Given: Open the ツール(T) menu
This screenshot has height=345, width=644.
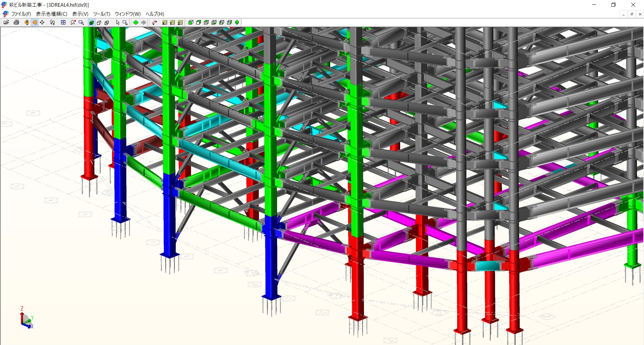Looking at the screenshot, I should point(102,14).
